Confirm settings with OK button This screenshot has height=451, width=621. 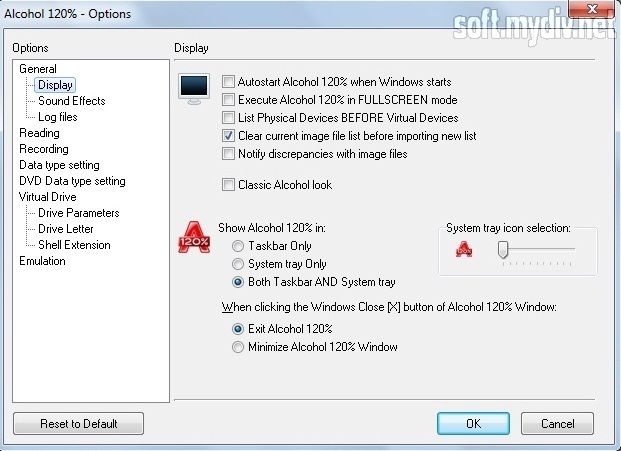click(473, 424)
